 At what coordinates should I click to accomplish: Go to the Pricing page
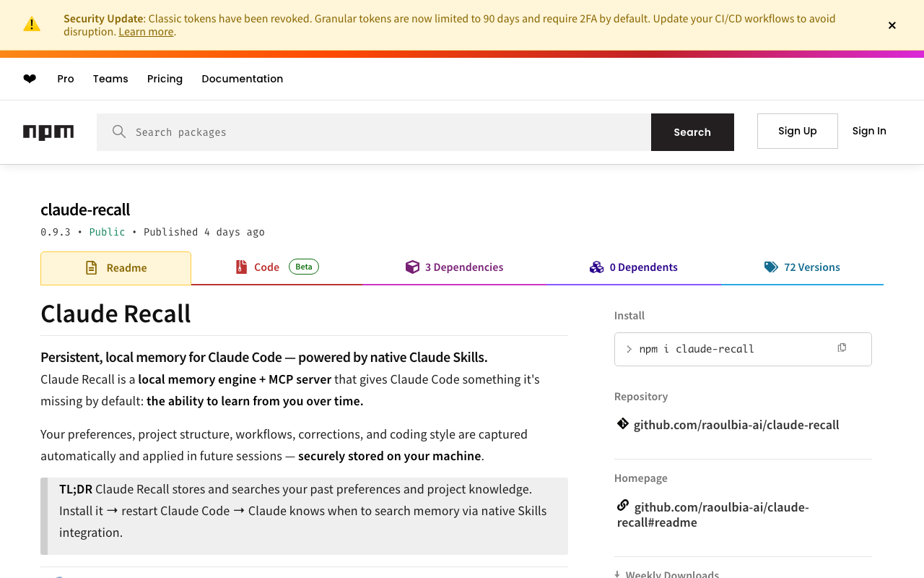click(x=165, y=79)
